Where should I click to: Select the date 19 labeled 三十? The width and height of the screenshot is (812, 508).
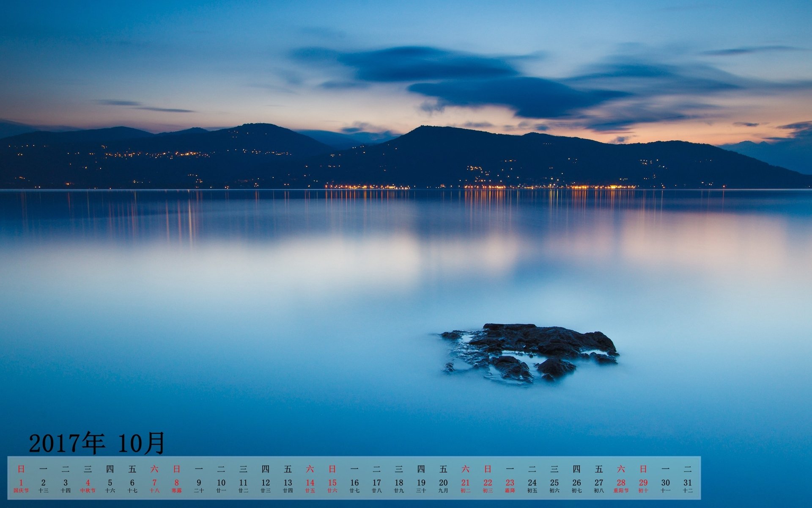421,483
